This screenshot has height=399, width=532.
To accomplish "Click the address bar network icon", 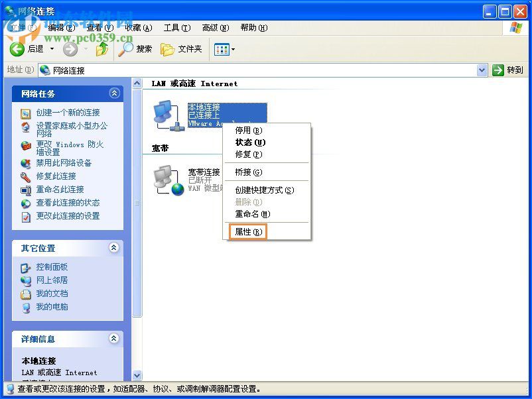I will click(x=45, y=70).
